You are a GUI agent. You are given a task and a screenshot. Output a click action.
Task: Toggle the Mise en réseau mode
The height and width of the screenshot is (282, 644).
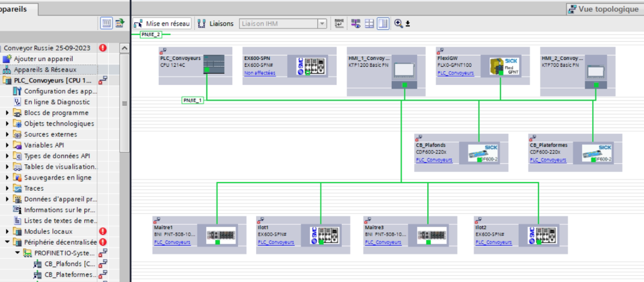click(162, 24)
